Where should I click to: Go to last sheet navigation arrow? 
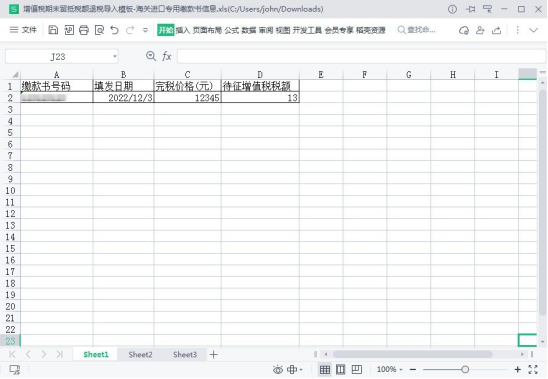(x=59, y=354)
